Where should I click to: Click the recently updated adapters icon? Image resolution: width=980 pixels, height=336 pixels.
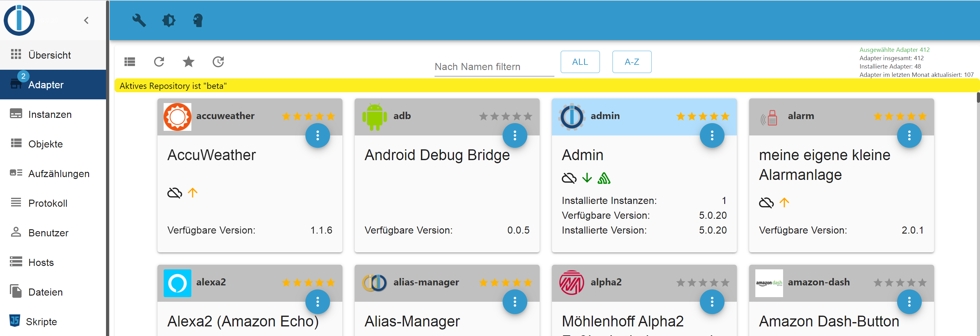[x=218, y=62]
